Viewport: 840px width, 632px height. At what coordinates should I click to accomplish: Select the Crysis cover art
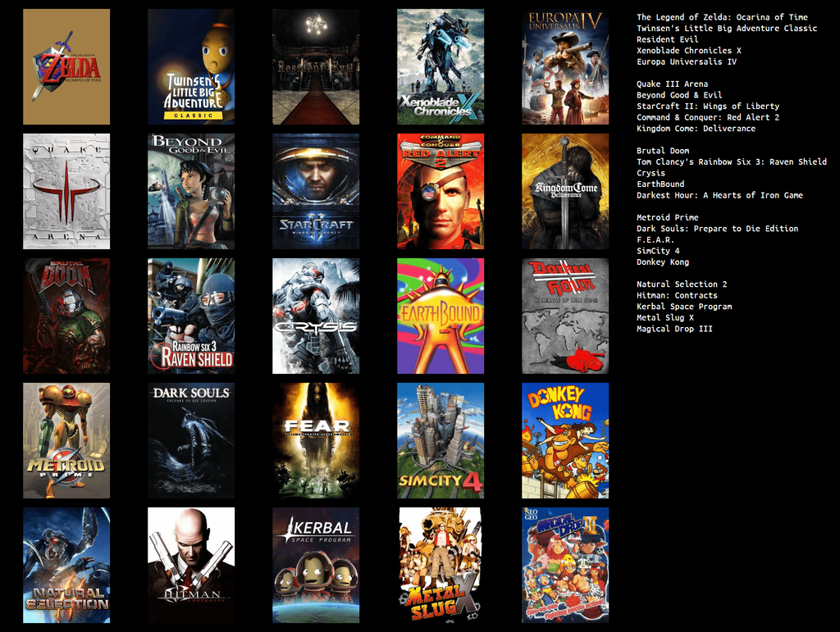pyautogui.click(x=316, y=316)
